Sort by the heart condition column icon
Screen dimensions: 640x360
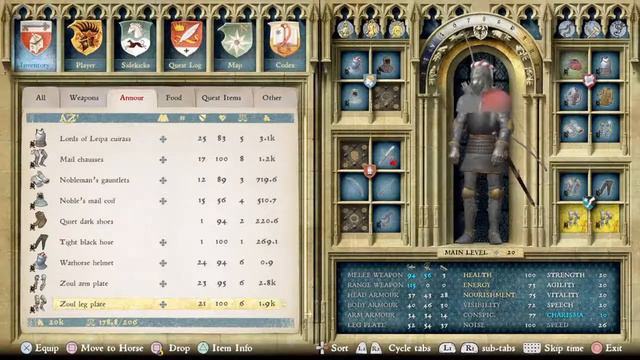[x=222, y=118]
